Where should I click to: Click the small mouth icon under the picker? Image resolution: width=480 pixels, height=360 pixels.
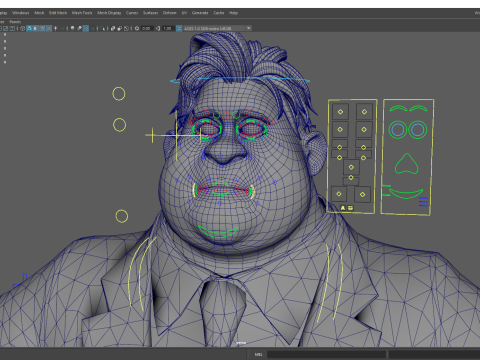pos(350,208)
